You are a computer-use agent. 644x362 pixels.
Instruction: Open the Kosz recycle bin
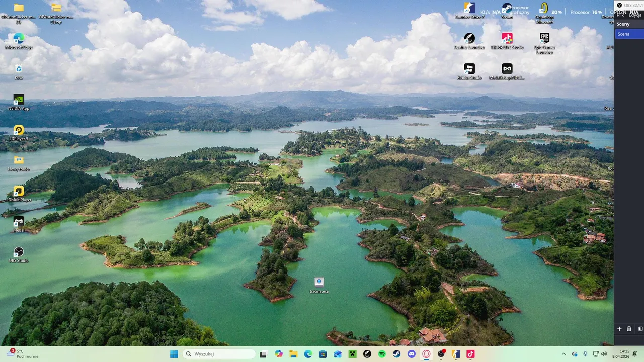(19, 71)
